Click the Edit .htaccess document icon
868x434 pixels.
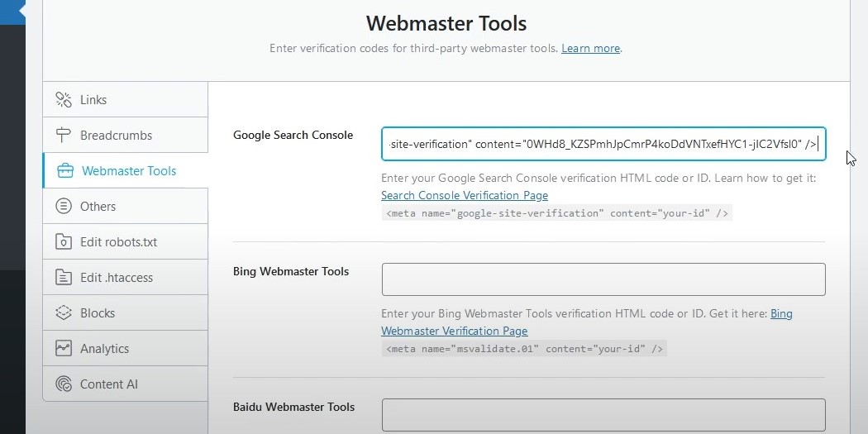pyautogui.click(x=64, y=277)
